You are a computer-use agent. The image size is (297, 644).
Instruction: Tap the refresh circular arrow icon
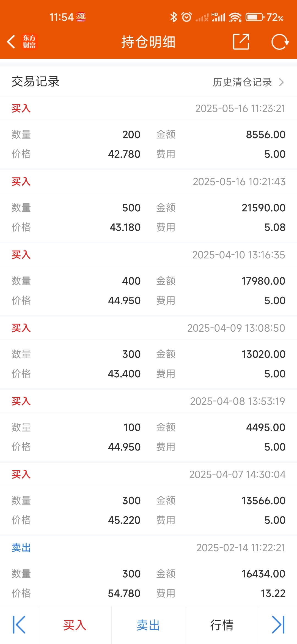[280, 42]
